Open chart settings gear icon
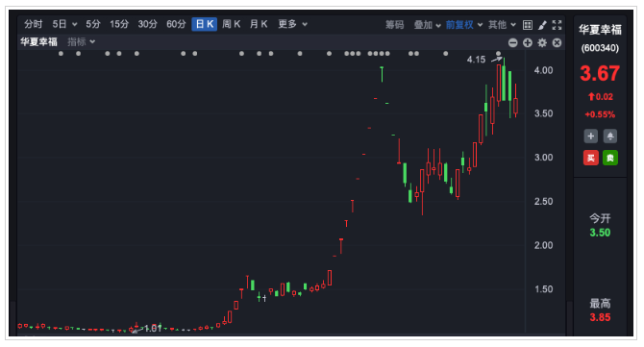Screen dimensions: 644x347 tap(542, 42)
